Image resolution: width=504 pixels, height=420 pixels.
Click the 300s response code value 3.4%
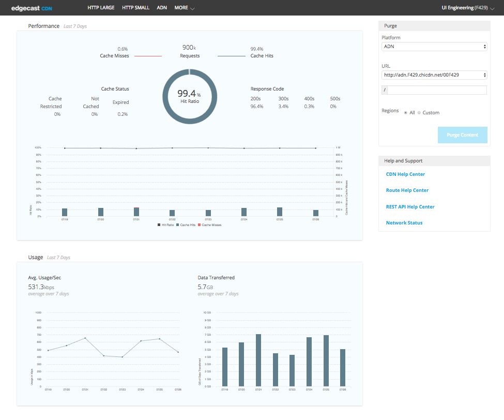point(283,107)
